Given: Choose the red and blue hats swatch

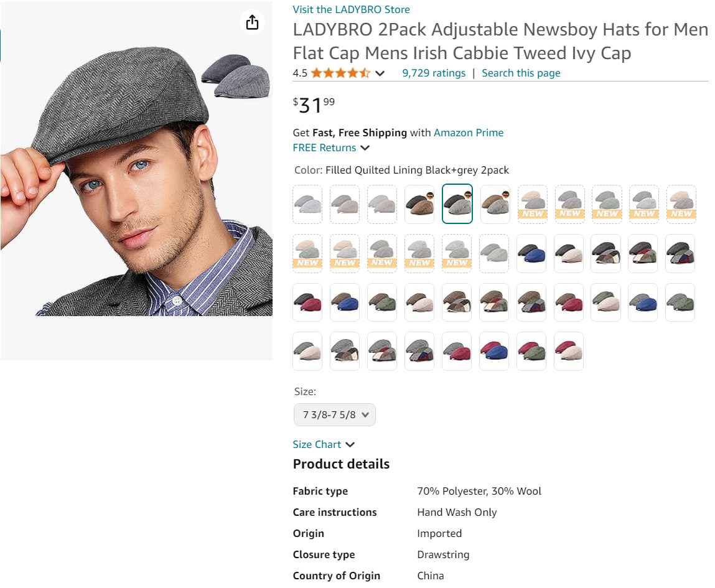Looking at the screenshot, I should [495, 352].
